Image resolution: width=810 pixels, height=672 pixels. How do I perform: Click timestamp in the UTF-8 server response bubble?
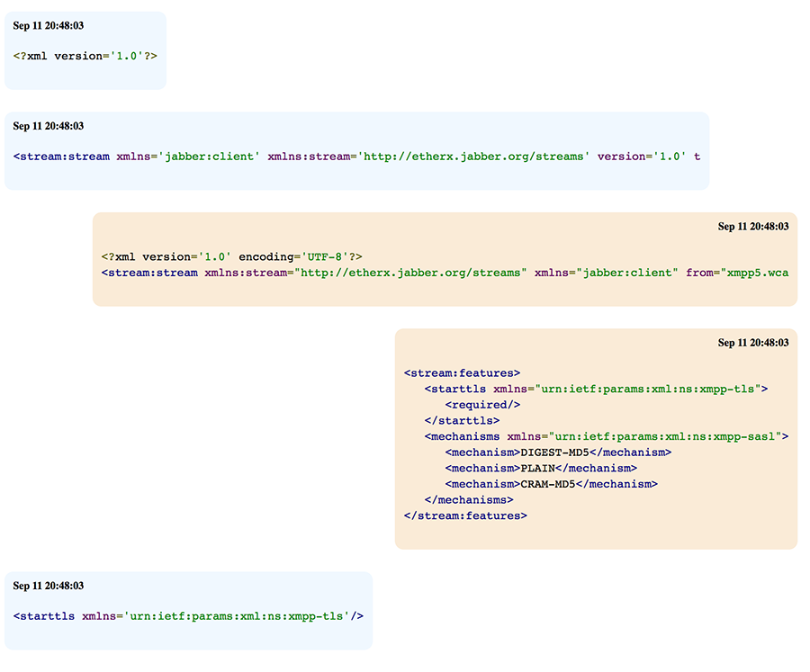pyautogui.click(x=752, y=227)
